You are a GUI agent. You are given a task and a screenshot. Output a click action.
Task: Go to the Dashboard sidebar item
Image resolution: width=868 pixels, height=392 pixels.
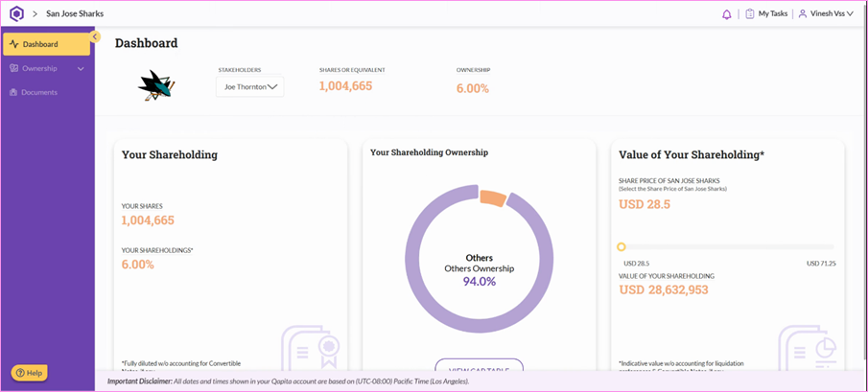[x=46, y=44]
